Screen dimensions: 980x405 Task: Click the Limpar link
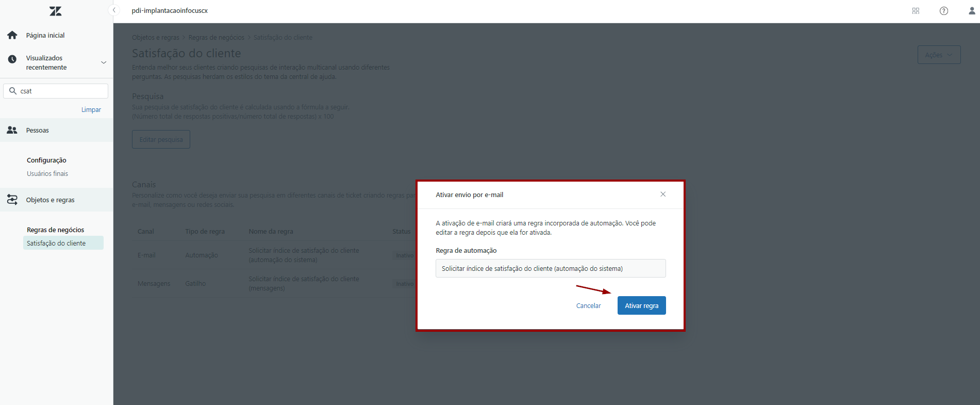91,110
